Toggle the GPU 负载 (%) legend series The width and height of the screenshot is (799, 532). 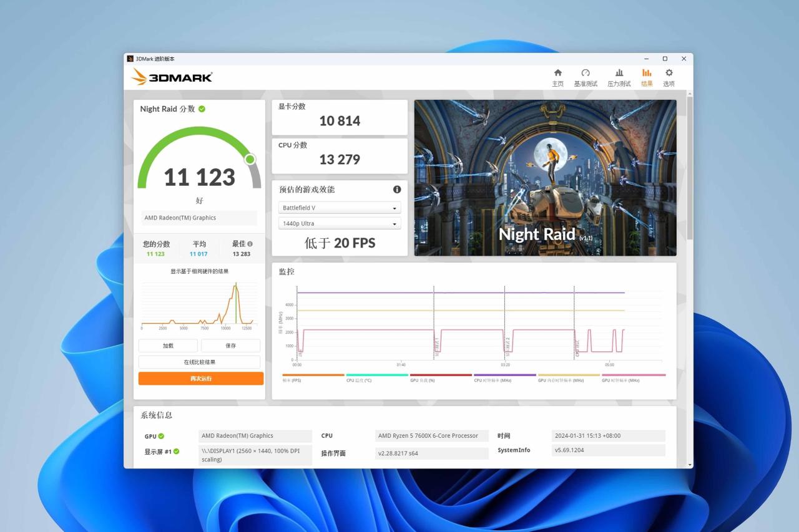click(x=441, y=378)
